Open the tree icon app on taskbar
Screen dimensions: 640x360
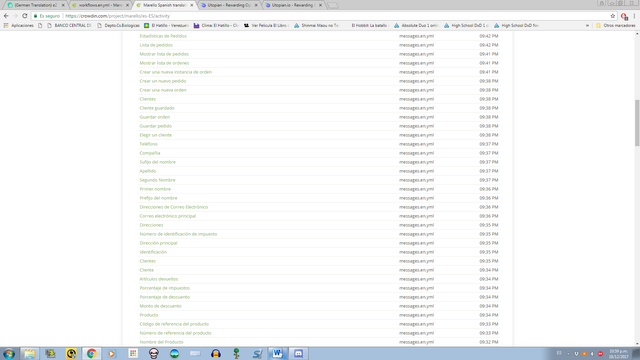click(236, 353)
